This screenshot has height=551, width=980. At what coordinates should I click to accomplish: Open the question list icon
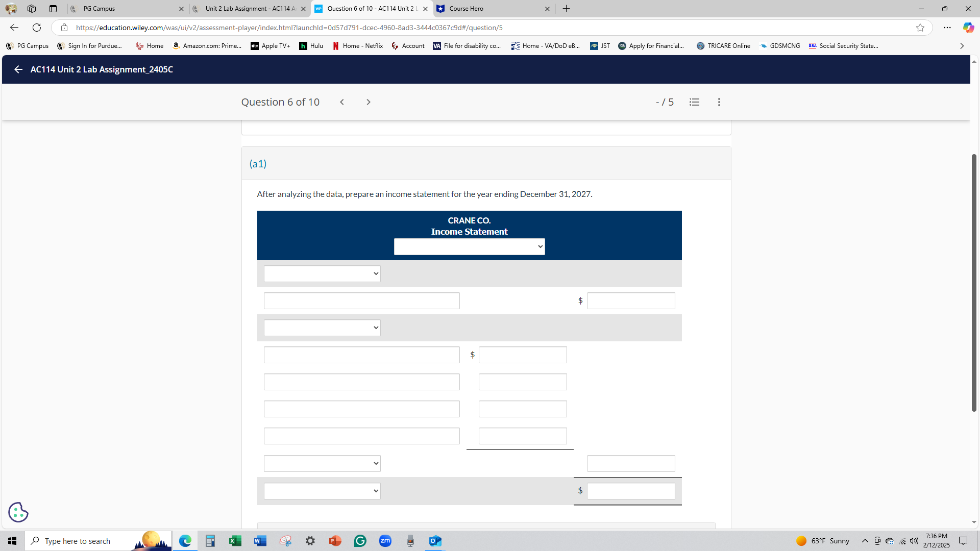[x=694, y=102]
